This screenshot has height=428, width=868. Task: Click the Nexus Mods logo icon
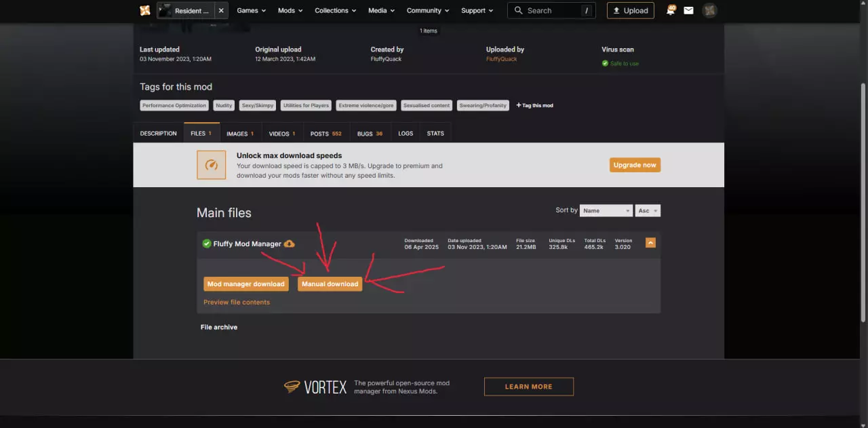click(x=145, y=10)
